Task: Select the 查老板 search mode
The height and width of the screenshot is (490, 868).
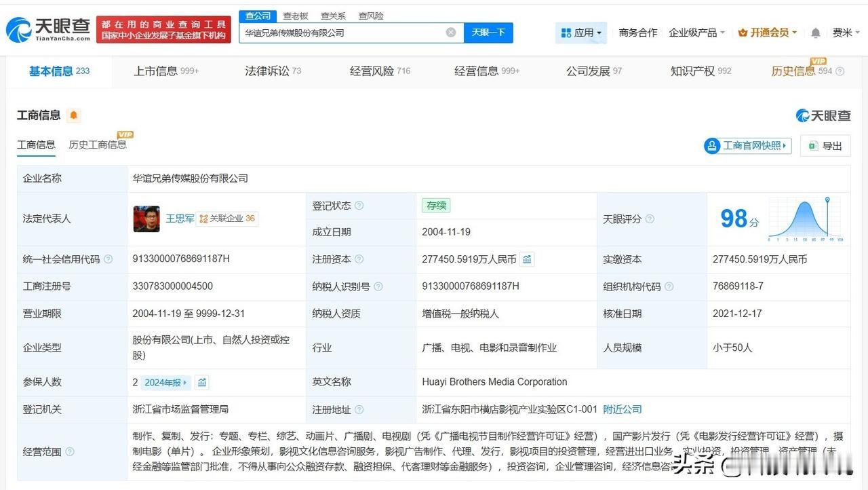Action: [x=296, y=16]
